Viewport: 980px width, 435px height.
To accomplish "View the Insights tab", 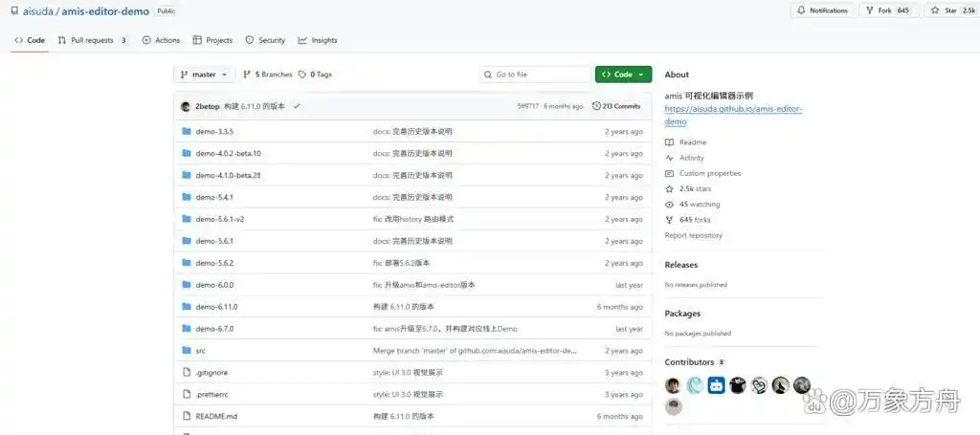I will click(x=318, y=40).
